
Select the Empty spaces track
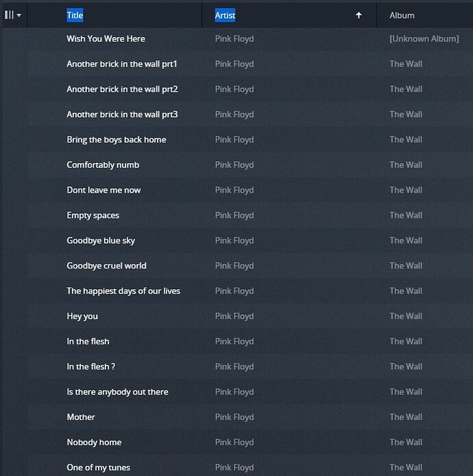93,216
